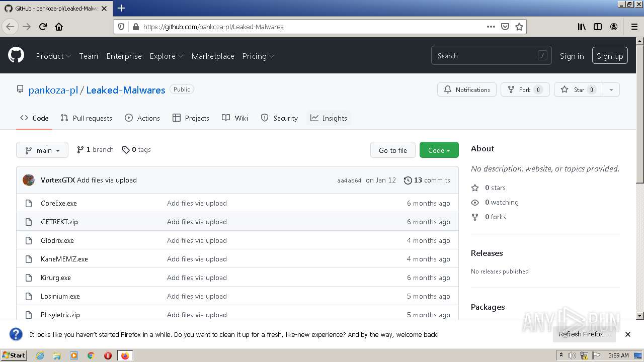Viewport: 644px width, 362px height.
Task: Click the VortexGTX avatar image
Action: (29, 180)
